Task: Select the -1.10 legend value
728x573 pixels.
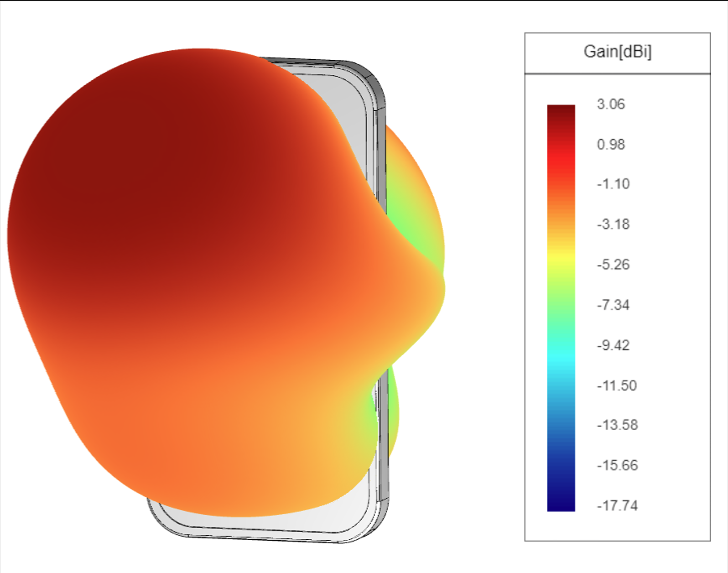Action: coord(613,184)
